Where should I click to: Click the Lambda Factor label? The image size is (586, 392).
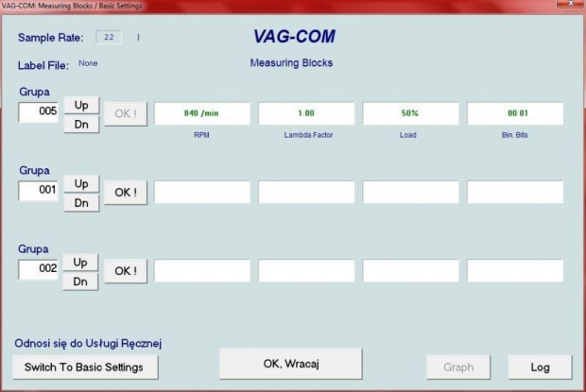point(308,135)
